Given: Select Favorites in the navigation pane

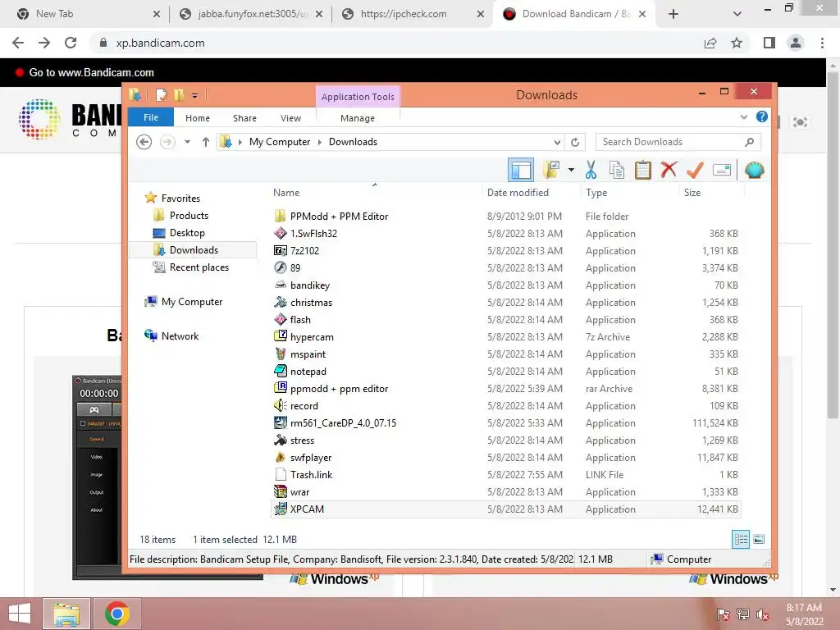Looking at the screenshot, I should pos(172,199).
